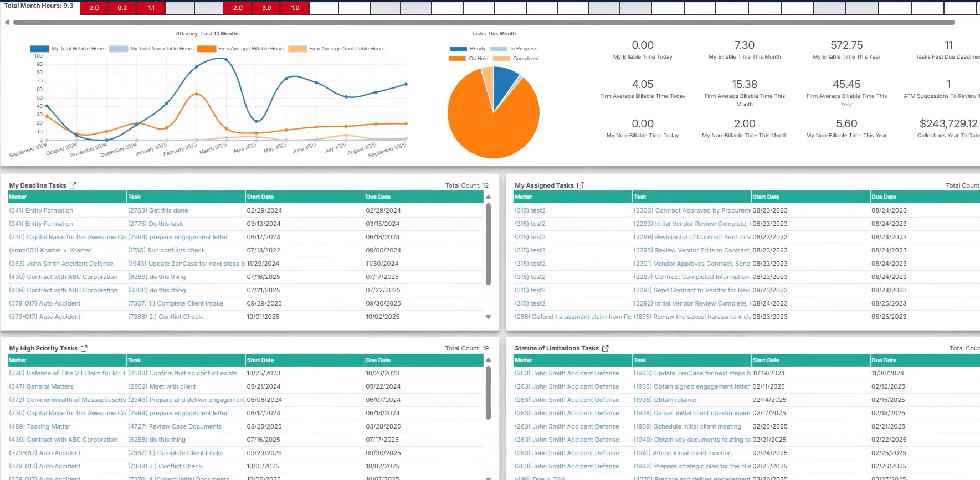The height and width of the screenshot is (480, 980).
Task: Open My High Priority Tasks pop-out icon
Action: pyautogui.click(x=84, y=348)
